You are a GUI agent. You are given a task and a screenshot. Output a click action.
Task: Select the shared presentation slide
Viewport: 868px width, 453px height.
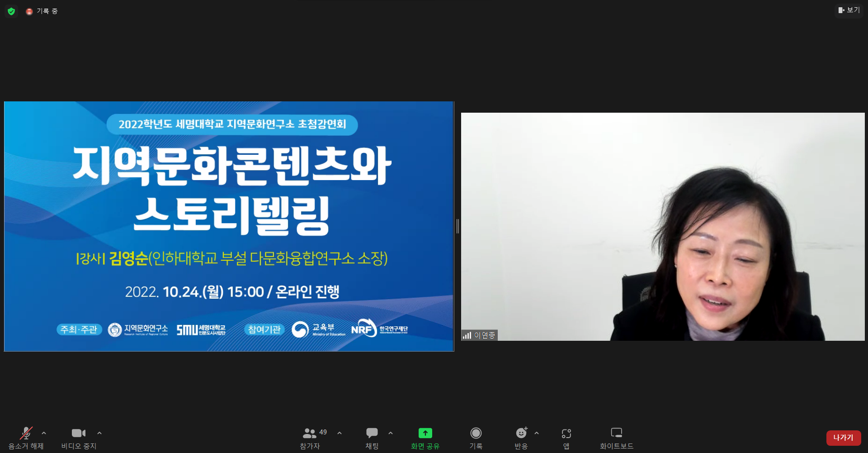[229, 226]
